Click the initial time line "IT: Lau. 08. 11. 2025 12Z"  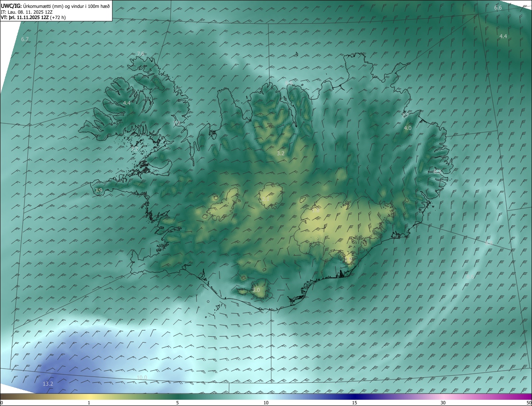[27, 12]
